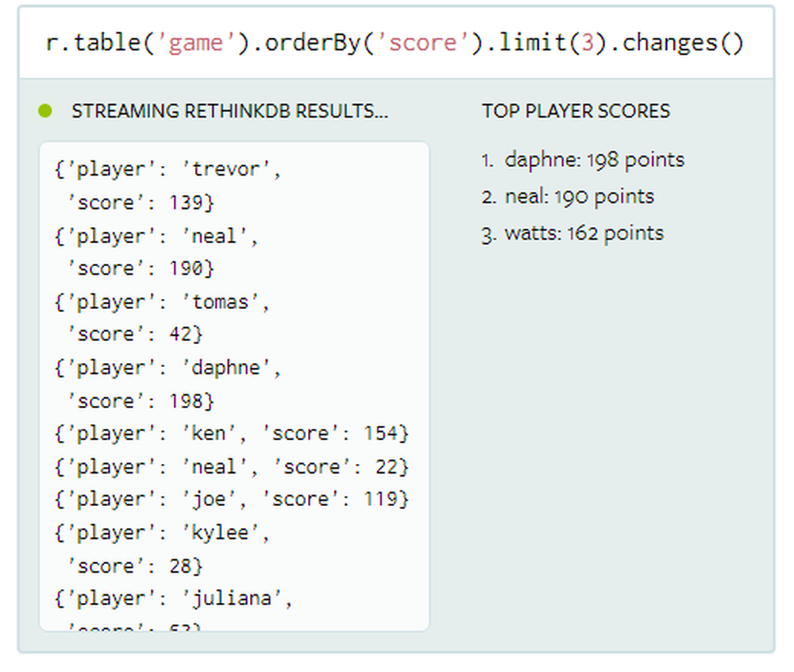794x672 pixels.
Task: Click the 'kylee' player line
Action: [x=162, y=533]
